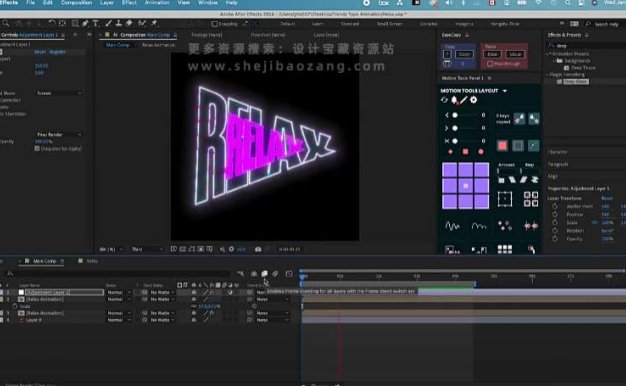Enable Motion Blur for all layers in the timeline
This screenshot has width=626, height=386.
click(x=275, y=273)
